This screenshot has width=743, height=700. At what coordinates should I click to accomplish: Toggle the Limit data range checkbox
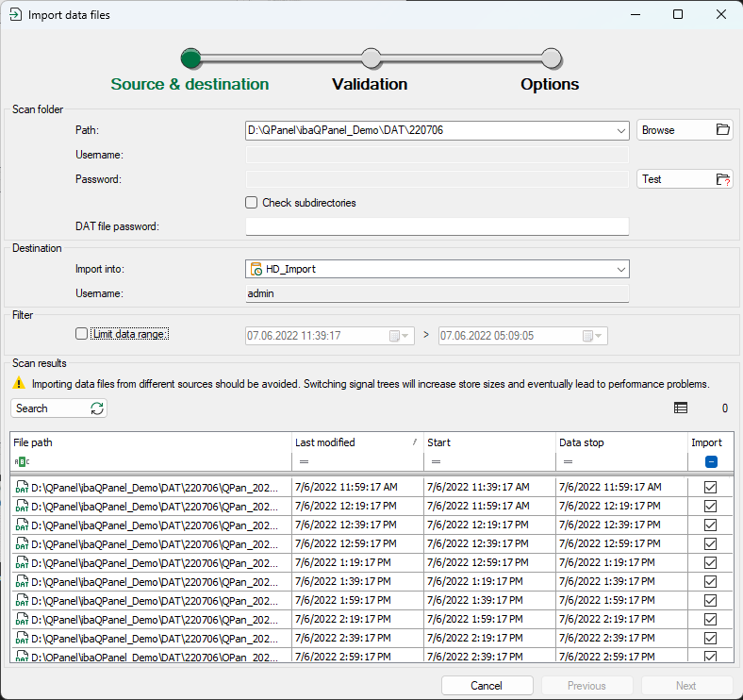coord(82,333)
